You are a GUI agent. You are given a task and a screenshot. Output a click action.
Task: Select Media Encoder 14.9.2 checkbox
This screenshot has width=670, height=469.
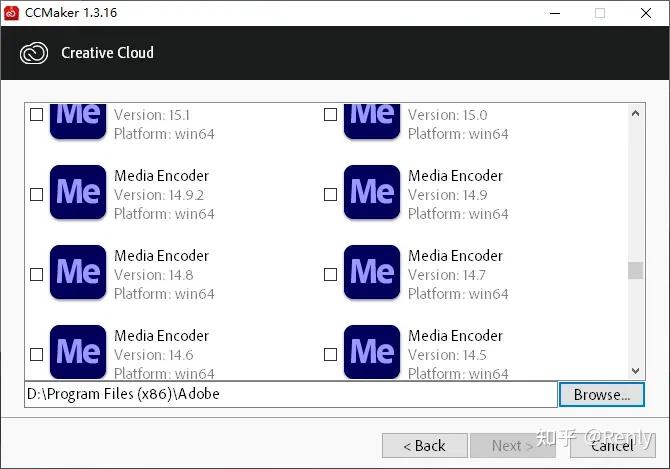pyautogui.click(x=37, y=194)
